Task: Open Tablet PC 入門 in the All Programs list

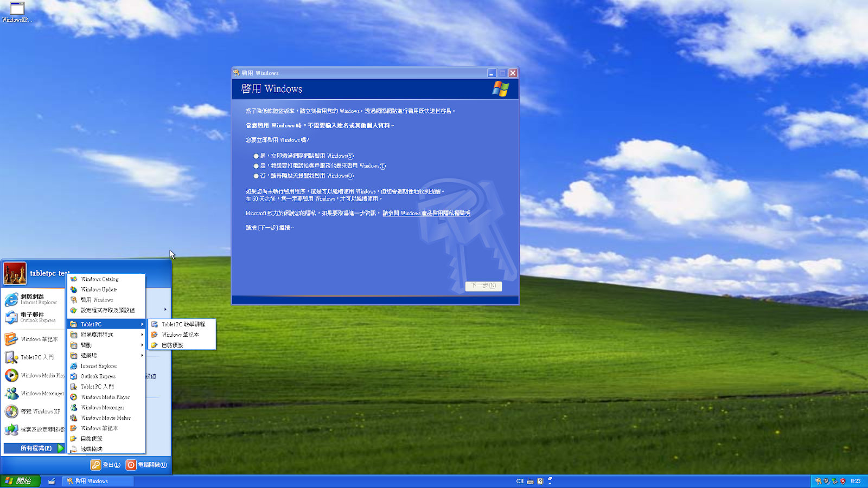Action: point(106,387)
